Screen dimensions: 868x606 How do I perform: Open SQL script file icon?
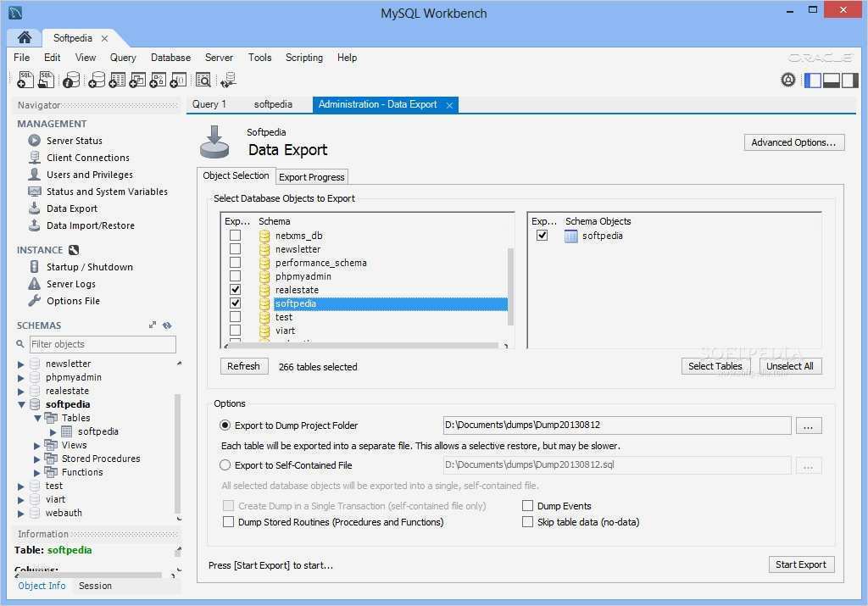coord(46,80)
